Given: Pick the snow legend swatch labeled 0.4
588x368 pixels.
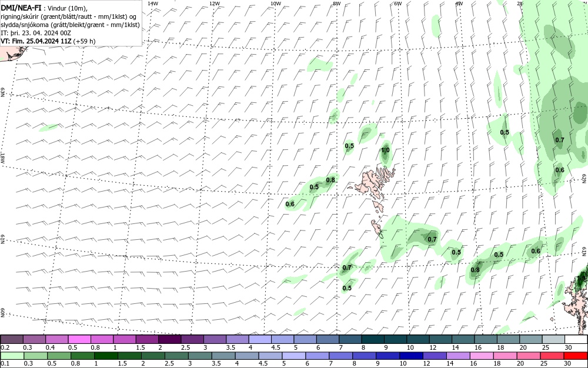Looking at the screenshot, I should tap(56, 339).
